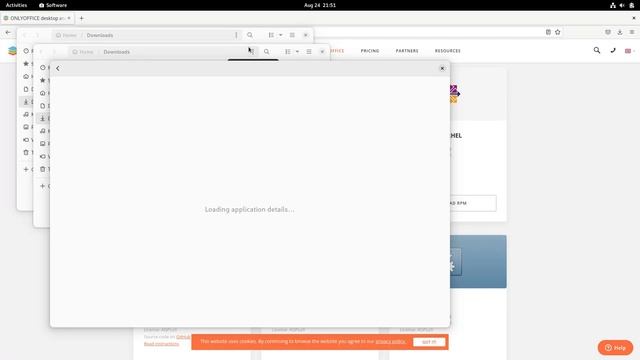Select Downloads in the rear Files sidebar
The width and height of the screenshot is (640, 360).
coord(26,102)
